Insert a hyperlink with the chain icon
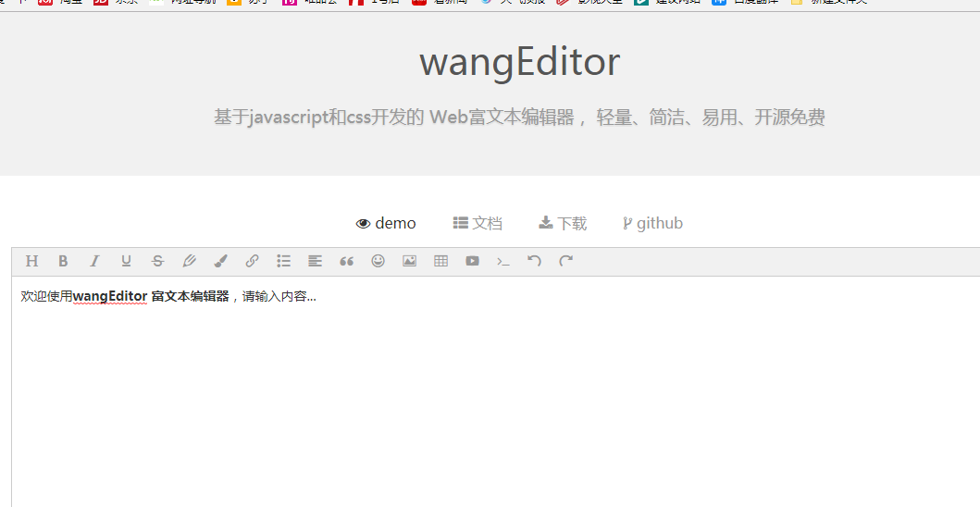 point(252,261)
